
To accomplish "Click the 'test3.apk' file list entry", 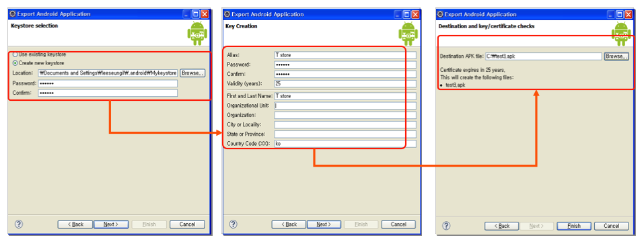I will [x=456, y=85].
